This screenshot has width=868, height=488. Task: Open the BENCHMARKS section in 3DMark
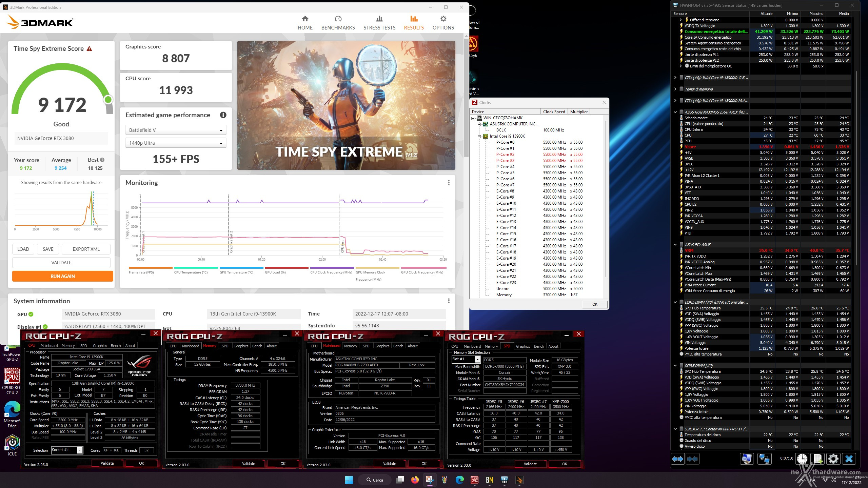coord(338,23)
